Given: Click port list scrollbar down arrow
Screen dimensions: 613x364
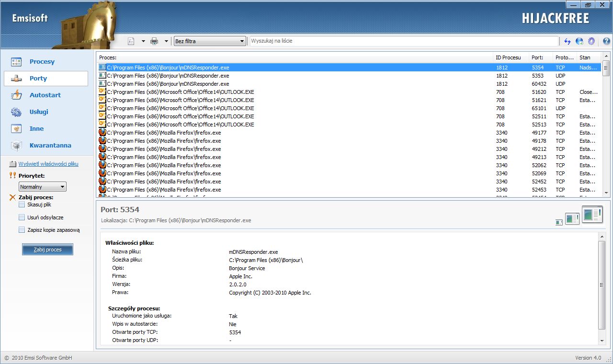Looking at the screenshot, I should click(x=606, y=193).
